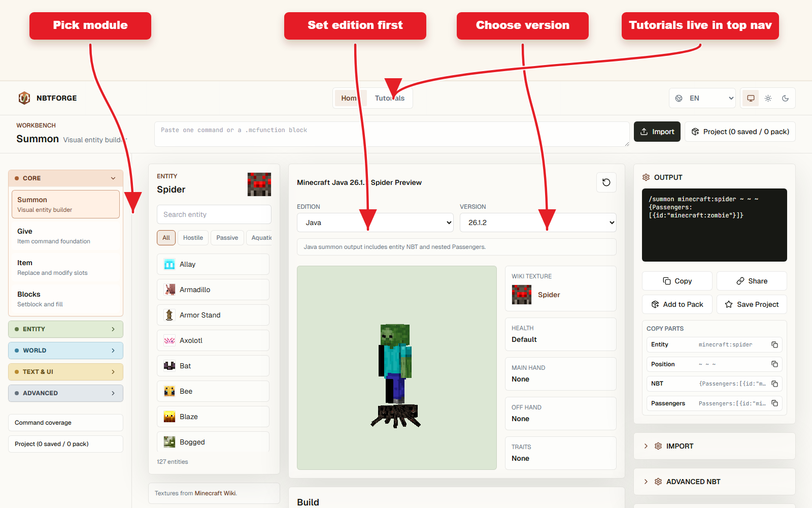The image size is (812, 508).
Task: Expand the ENTITY module group
Action: click(x=65, y=329)
